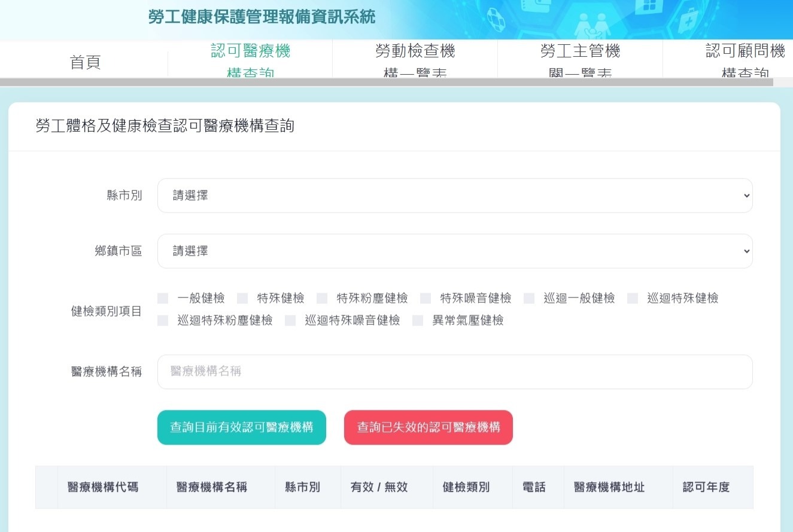Screen dimensions: 793x532
Task: Check the 巡迴特殊粉塵健檢 box
Action: coord(163,320)
